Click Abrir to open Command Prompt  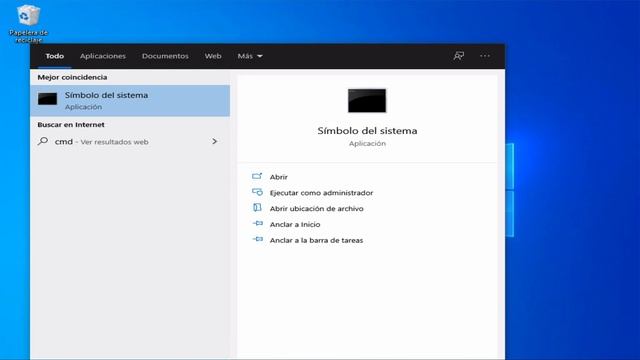pyautogui.click(x=279, y=177)
